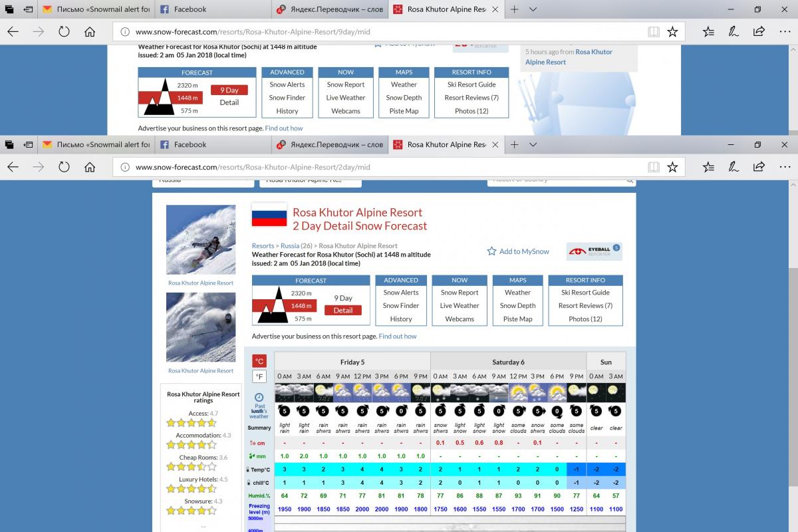Switch to the Facebook tab in the lower browser window
The width and height of the screenshot is (798, 532).
213,144
